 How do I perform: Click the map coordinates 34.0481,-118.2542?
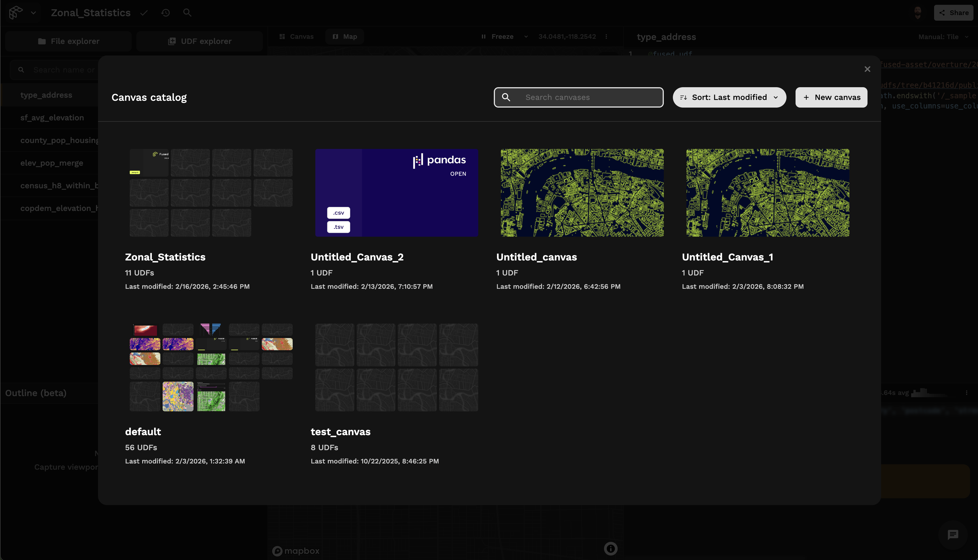tap(567, 37)
